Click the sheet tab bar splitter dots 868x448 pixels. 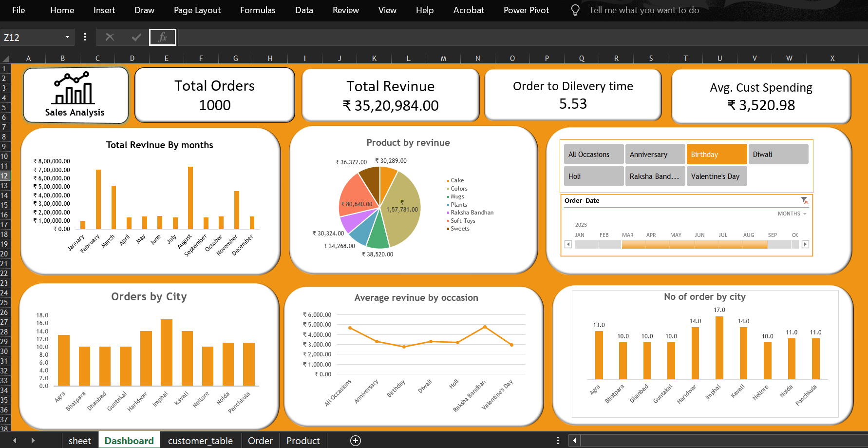[558, 441]
